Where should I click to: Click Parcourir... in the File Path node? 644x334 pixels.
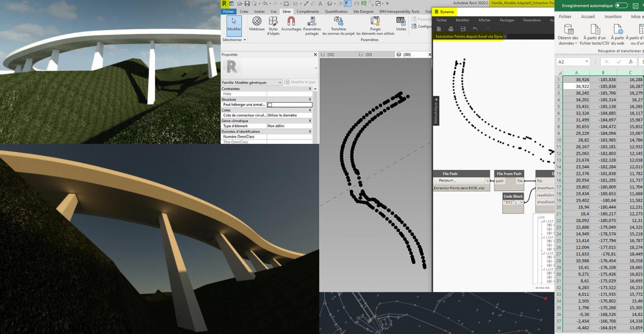click(447, 181)
